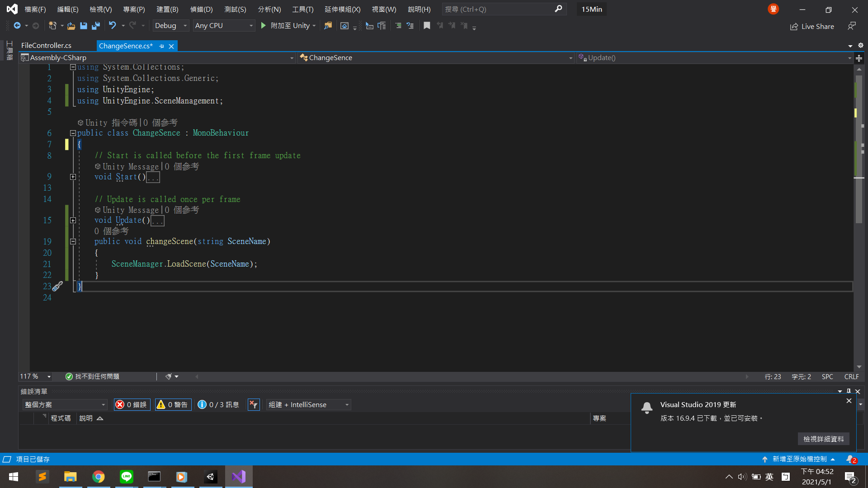Screen dimensions: 868x488
Task: Open screwdriver quick actions on line 23
Action: (x=58, y=286)
